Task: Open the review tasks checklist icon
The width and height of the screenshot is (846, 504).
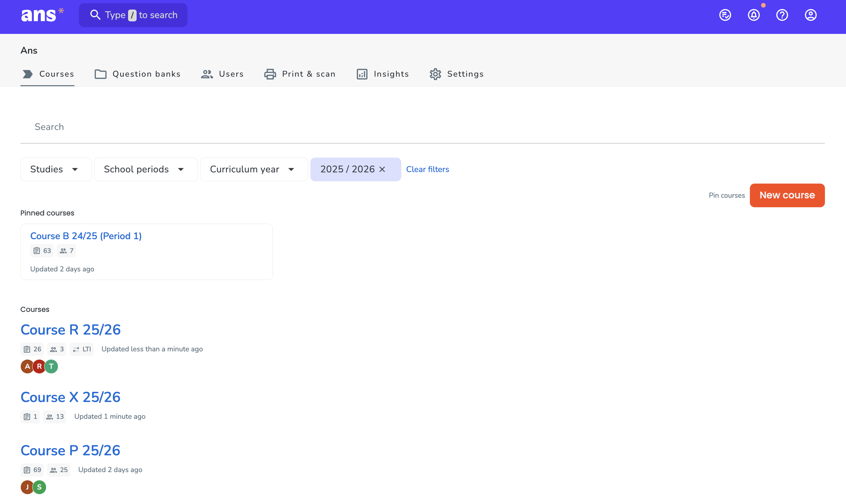Action: (725, 15)
